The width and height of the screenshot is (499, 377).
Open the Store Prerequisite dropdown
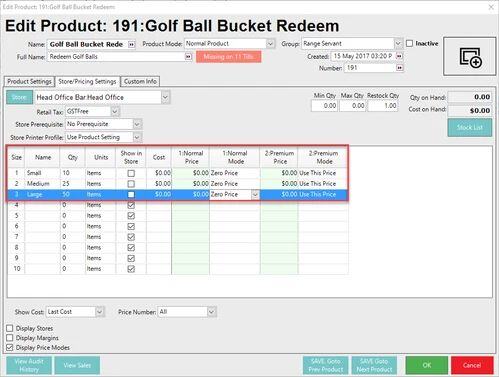[x=137, y=124]
